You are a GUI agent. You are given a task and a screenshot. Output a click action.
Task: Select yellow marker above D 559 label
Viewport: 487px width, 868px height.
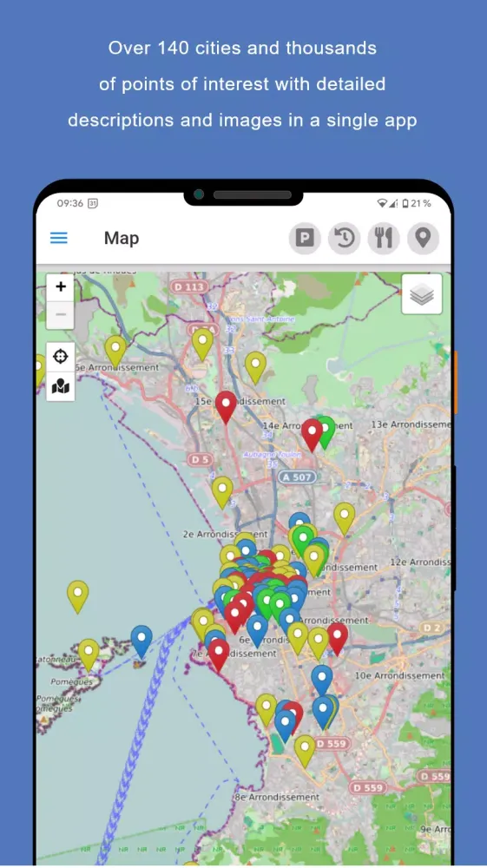pos(305,750)
